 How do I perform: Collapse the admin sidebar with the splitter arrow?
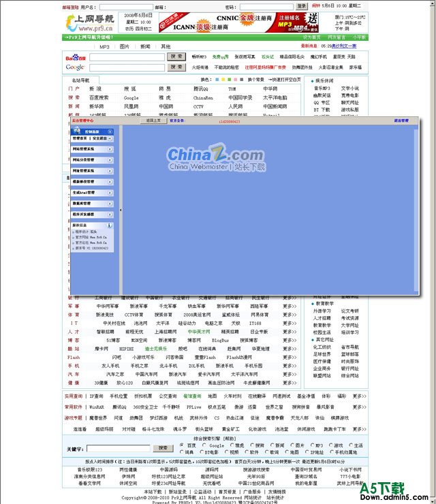121,210
